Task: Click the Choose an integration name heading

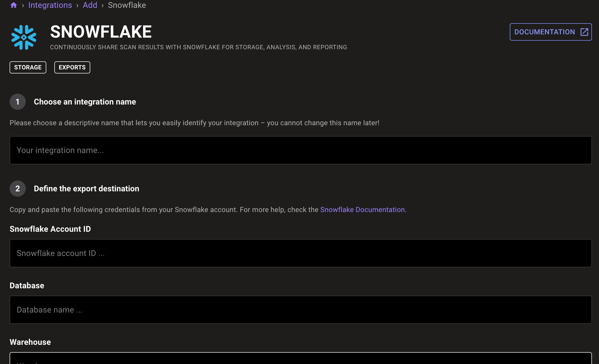Action: point(85,102)
